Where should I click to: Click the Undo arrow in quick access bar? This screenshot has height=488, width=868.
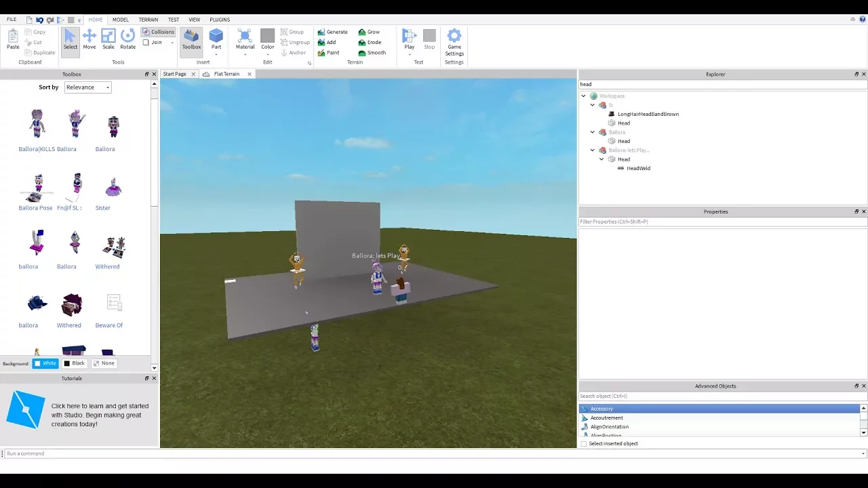click(x=39, y=20)
